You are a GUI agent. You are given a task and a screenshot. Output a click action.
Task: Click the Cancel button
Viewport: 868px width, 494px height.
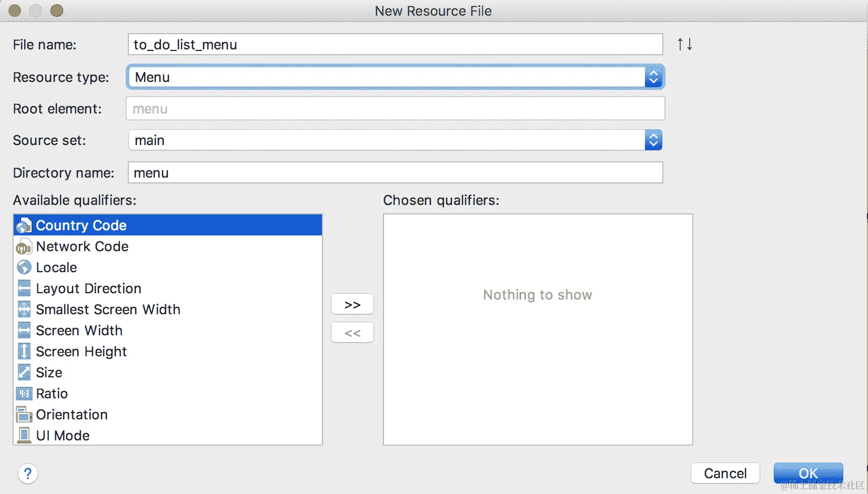[725, 474]
